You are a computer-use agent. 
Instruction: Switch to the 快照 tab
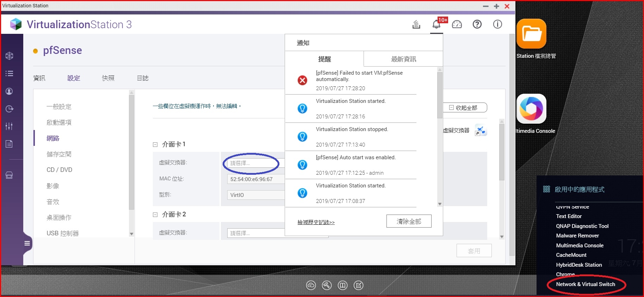click(108, 78)
